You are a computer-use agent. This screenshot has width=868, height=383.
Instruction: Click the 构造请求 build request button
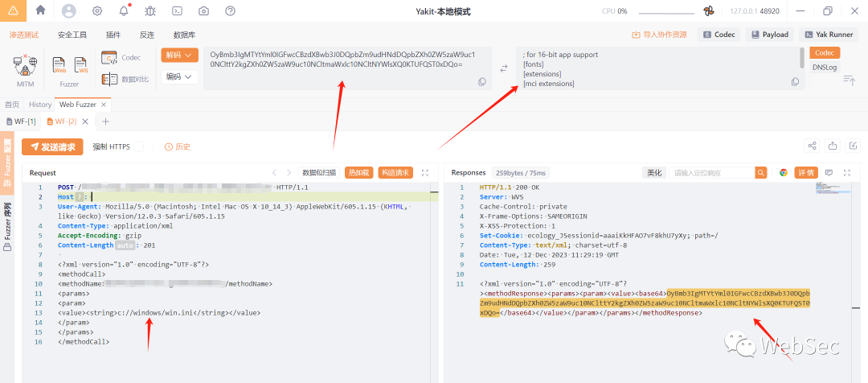click(395, 173)
